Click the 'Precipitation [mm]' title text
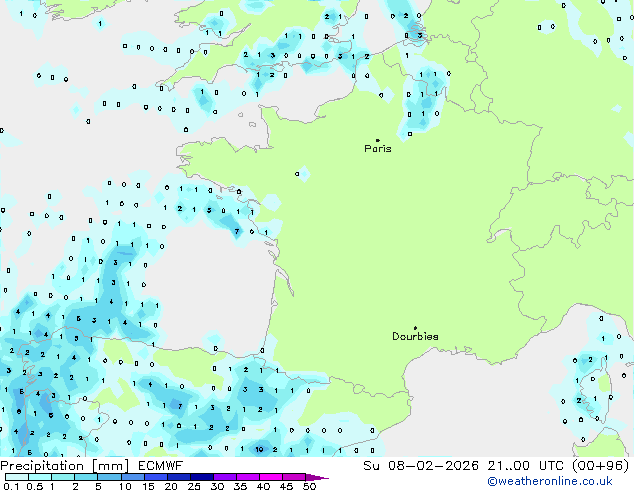The image size is (634, 490). [65, 466]
